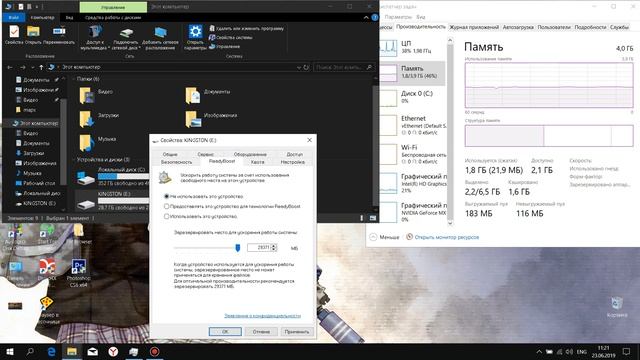Open the Mail app from taskbar
The width and height of the screenshot is (640, 360).
93,351
